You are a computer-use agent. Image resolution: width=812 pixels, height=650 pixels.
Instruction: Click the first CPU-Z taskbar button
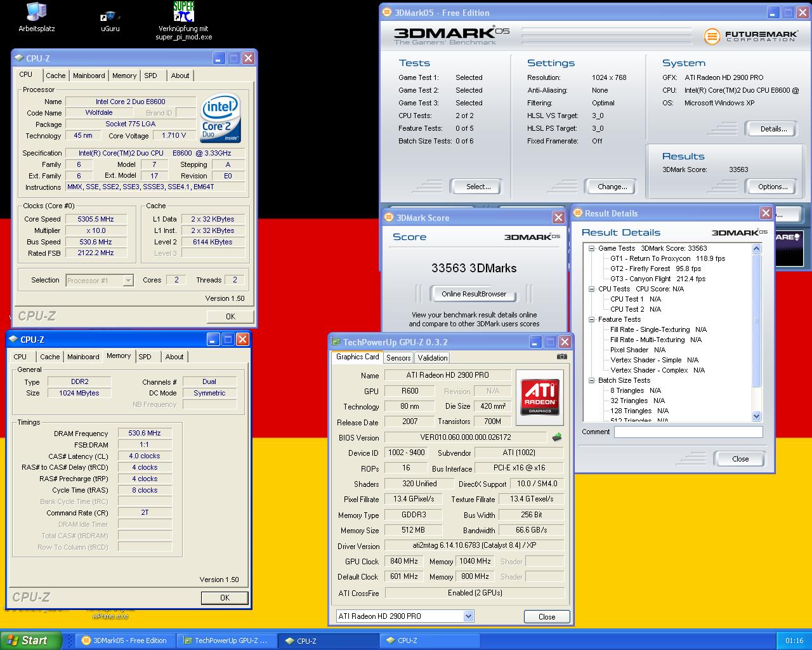click(x=327, y=640)
